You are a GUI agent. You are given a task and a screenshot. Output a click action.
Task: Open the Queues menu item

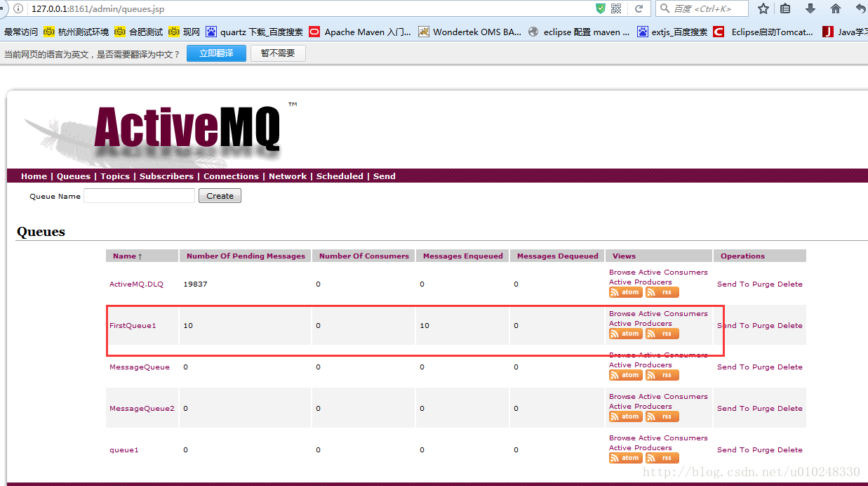pyautogui.click(x=73, y=176)
